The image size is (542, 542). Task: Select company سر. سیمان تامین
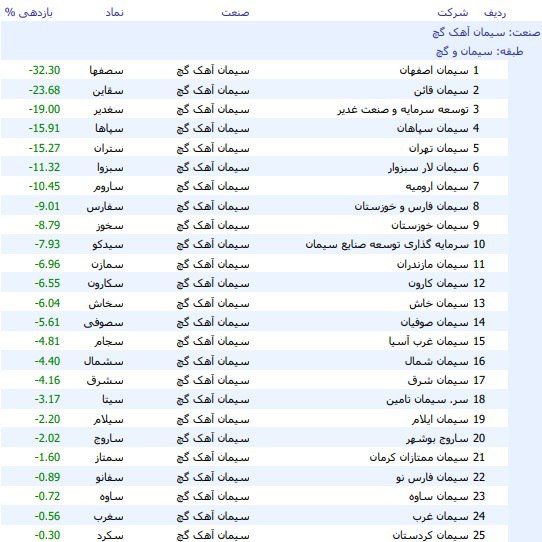point(427,400)
